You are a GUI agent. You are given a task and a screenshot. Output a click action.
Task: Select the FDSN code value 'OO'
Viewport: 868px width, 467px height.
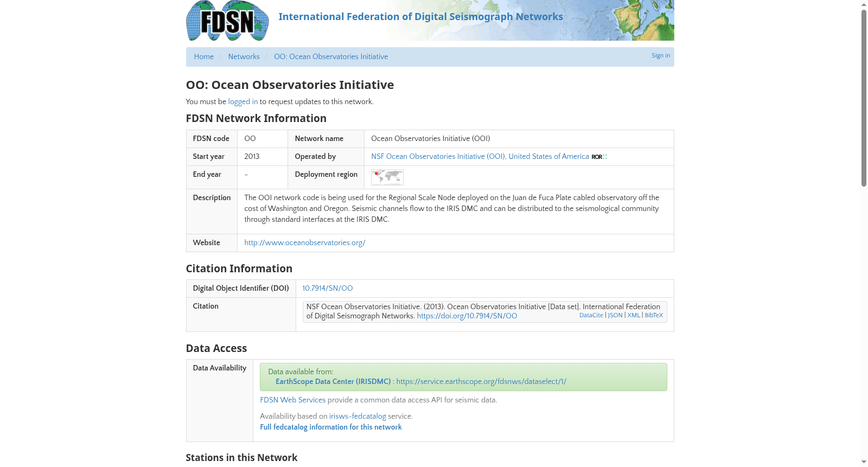tap(250, 138)
